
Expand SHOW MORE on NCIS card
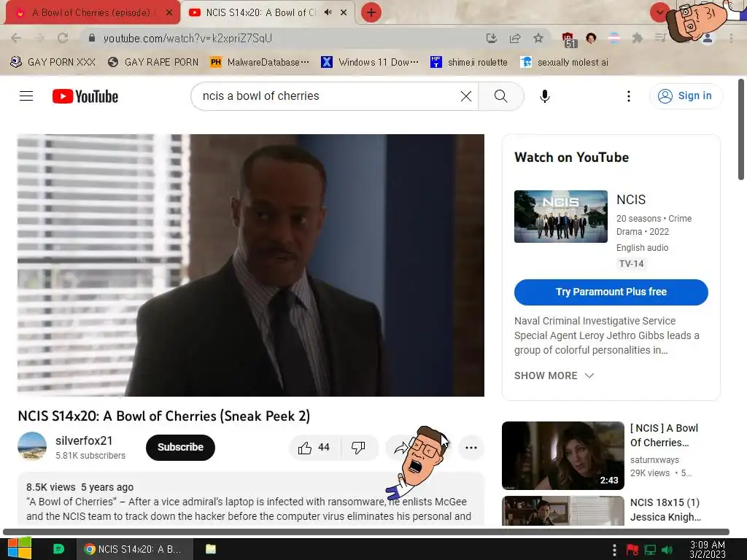pyautogui.click(x=554, y=376)
